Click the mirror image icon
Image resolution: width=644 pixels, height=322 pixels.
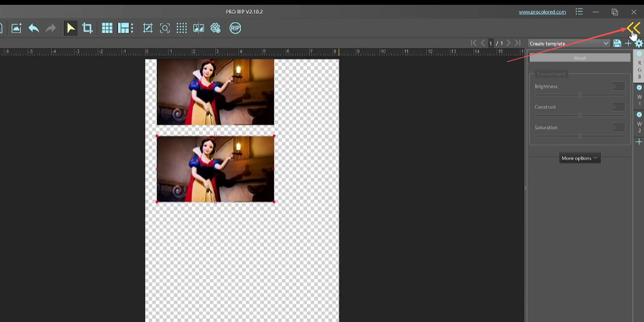pyautogui.click(x=199, y=28)
